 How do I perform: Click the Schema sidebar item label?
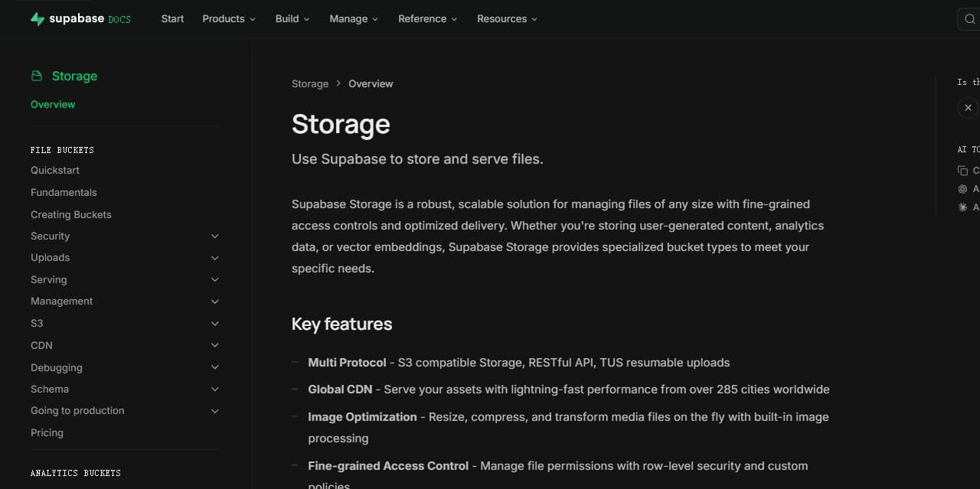[x=50, y=390]
